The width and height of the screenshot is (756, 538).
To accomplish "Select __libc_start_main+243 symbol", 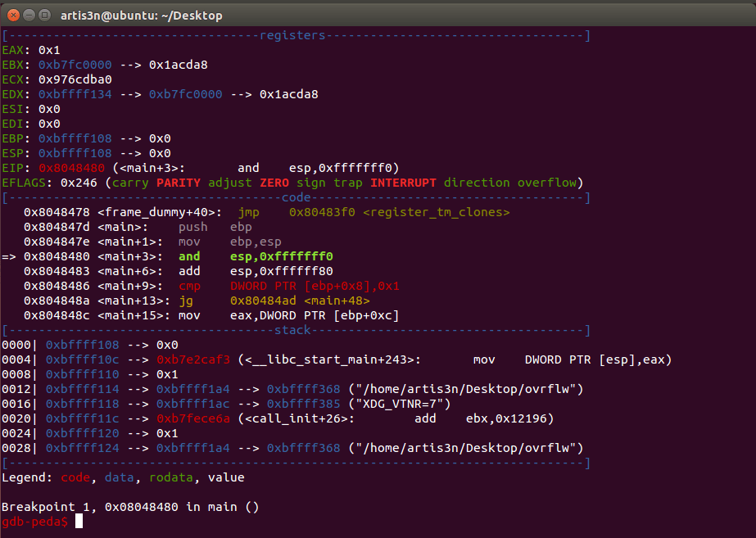I will 329,359.
